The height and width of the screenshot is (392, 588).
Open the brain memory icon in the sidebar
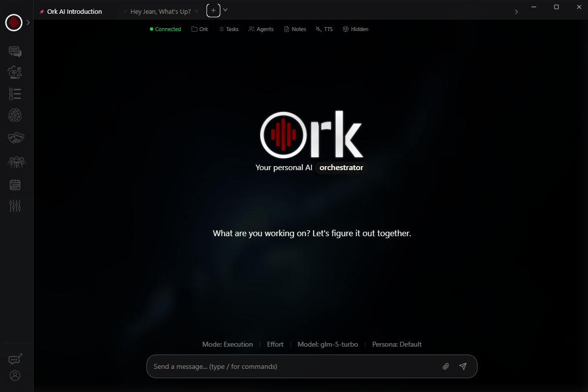coord(15,115)
